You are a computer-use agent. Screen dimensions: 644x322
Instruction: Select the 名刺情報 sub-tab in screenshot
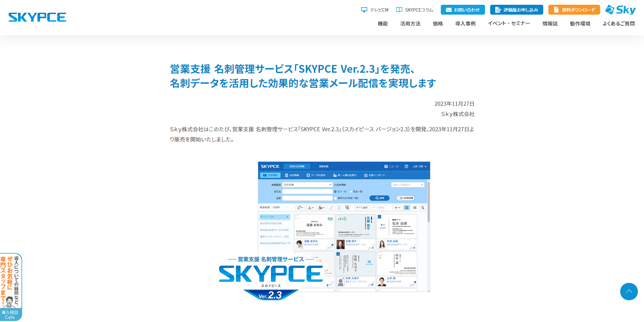(x=270, y=175)
